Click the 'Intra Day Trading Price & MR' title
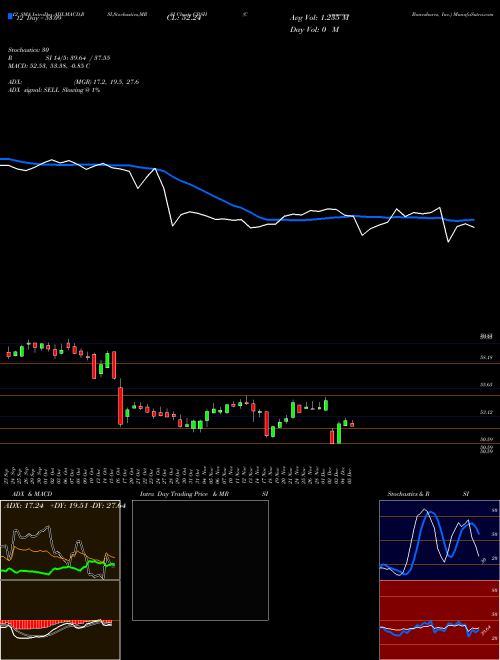 [x=184, y=494]
